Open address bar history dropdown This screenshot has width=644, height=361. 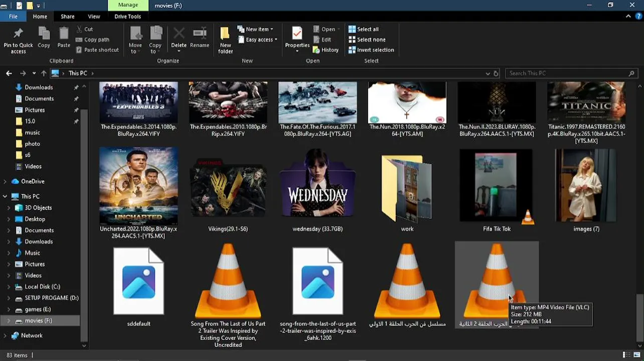[x=488, y=73]
